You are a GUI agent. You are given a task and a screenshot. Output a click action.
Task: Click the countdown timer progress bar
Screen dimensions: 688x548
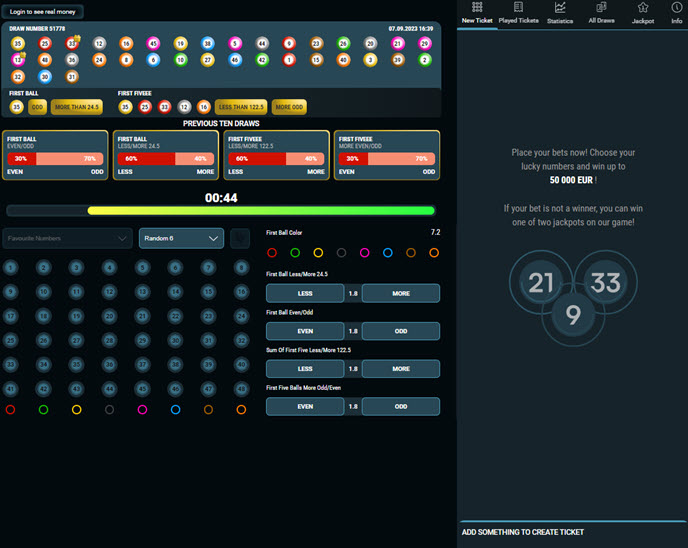(220, 211)
